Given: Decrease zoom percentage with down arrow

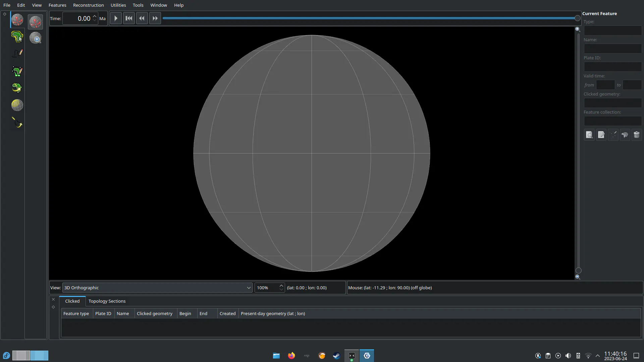Looking at the screenshot, I should [281, 290].
